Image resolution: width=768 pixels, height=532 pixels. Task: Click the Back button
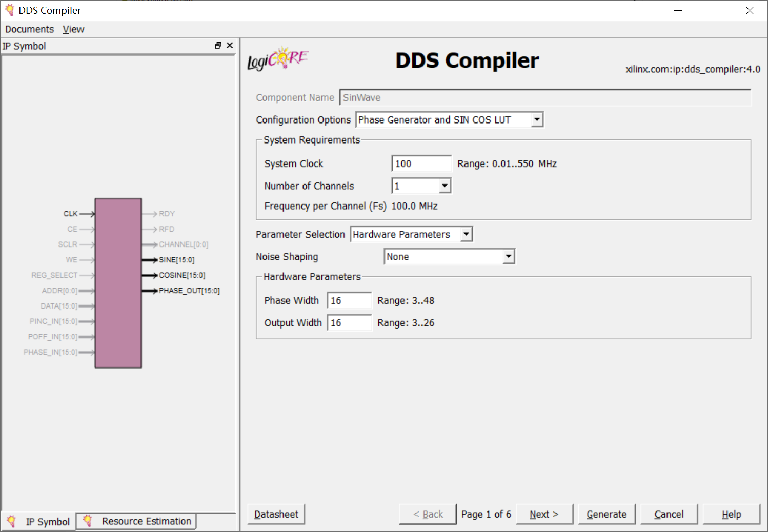pyautogui.click(x=428, y=514)
